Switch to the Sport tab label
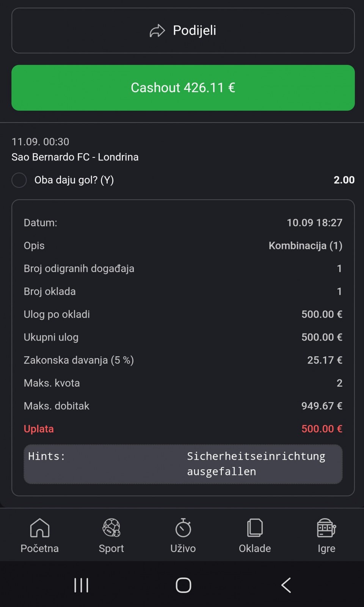Screen dimensions: 364x607 [111, 549]
